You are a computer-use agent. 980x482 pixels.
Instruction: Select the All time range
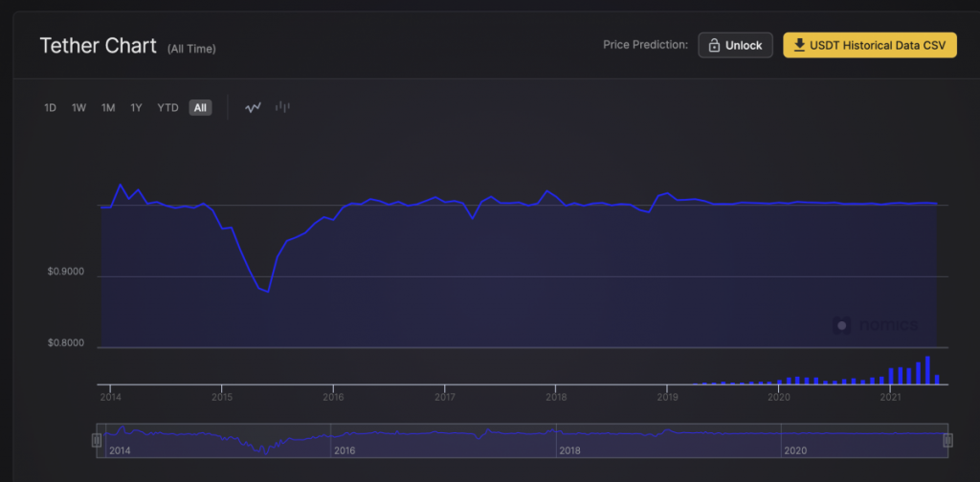coord(200,108)
